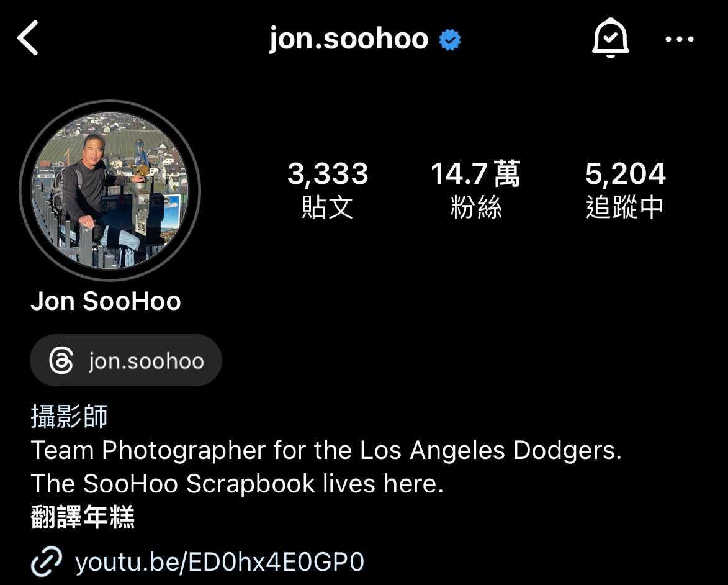Image resolution: width=728 pixels, height=585 pixels.
Task: Tap the 追蹤中 following label
Action: 625,207
